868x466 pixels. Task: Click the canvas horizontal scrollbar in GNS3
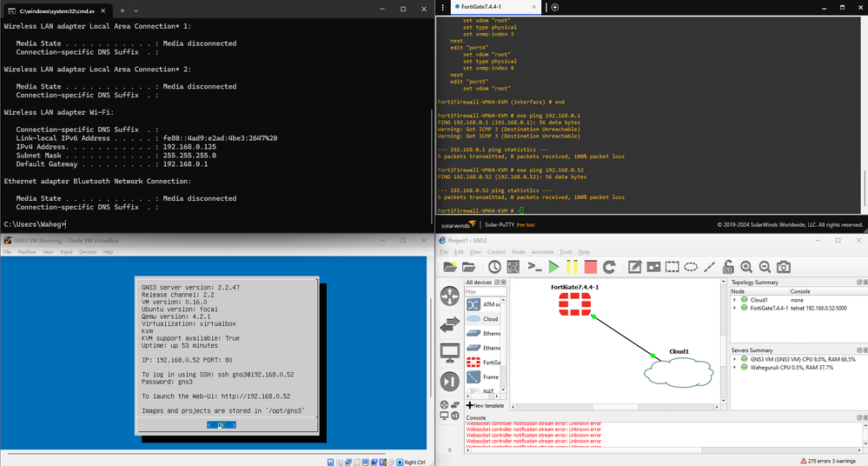[614, 407]
